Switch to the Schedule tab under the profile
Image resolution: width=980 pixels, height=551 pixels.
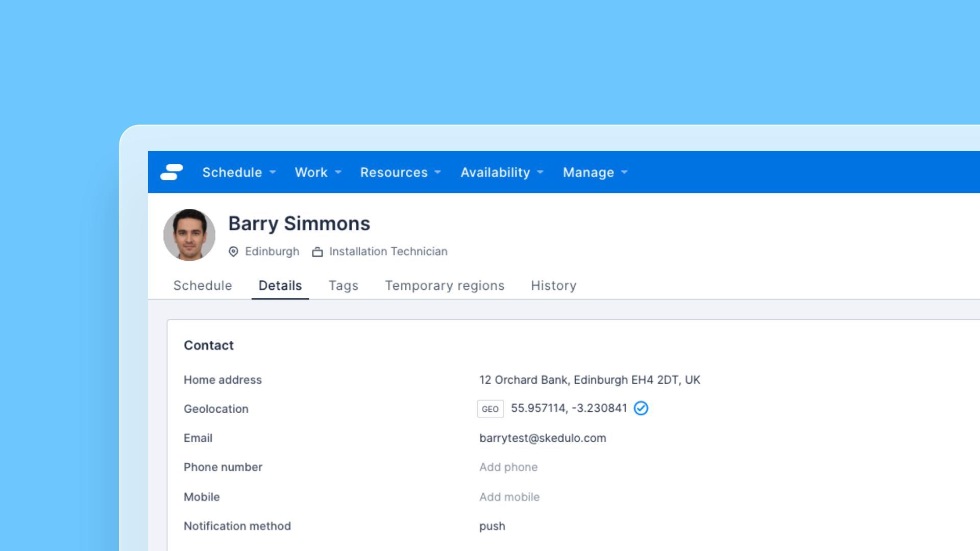(x=203, y=285)
